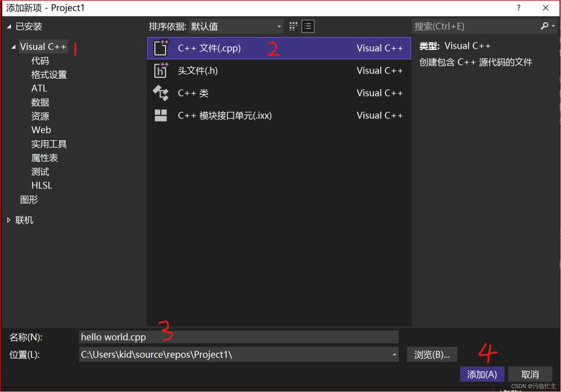Switch to the list view layout
Viewport: 561px width, 392px height.
tap(308, 26)
